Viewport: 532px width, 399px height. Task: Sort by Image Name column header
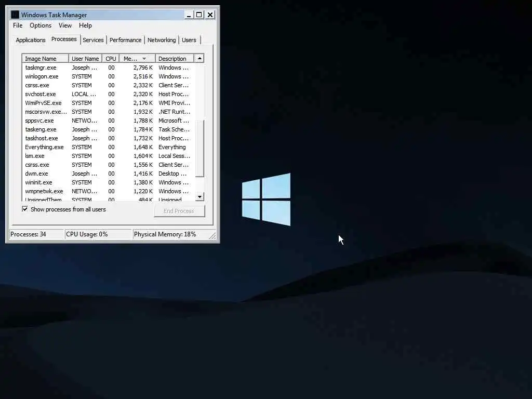click(46, 58)
